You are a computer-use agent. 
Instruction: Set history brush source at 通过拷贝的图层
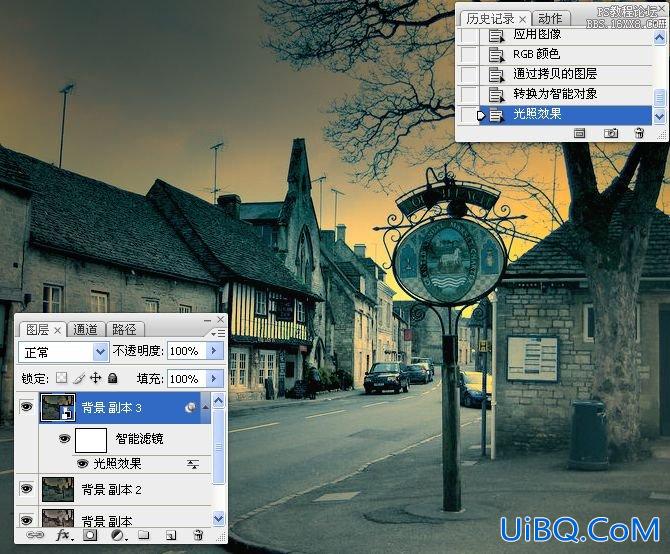469,74
